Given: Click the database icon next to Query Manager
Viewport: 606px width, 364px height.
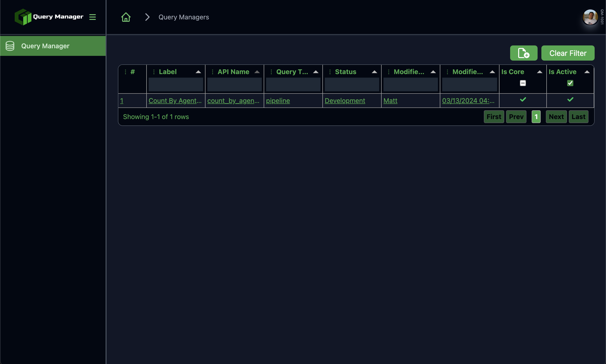Looking at the screenshot, I should (10, 46).
